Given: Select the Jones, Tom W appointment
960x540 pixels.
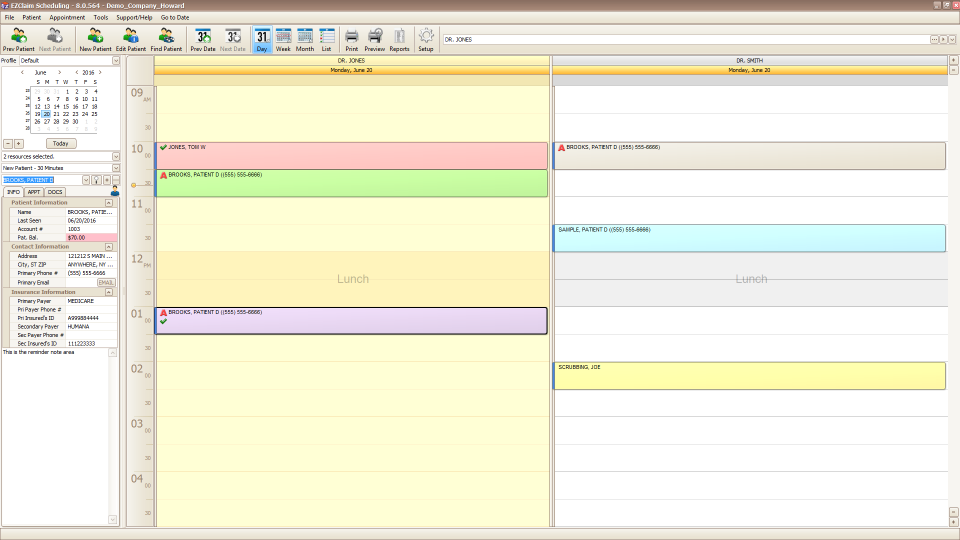Looking at the screenshot, I should pos(351,156).
